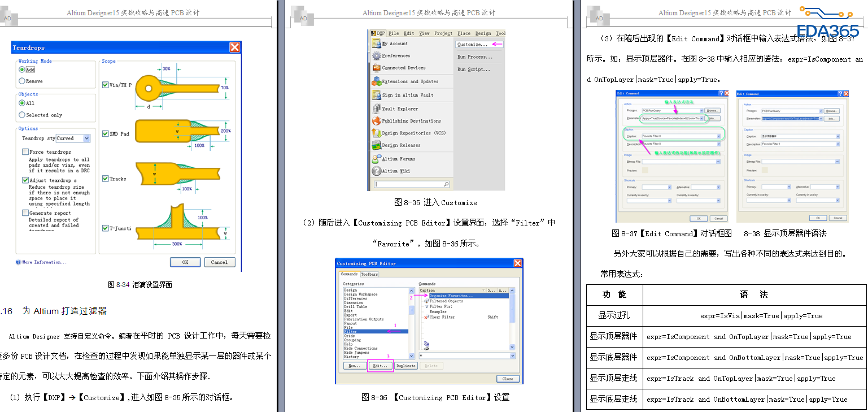Open the File menu in the Altium menu bar
The image size is (868, 412).
click(x=394, y=33)
